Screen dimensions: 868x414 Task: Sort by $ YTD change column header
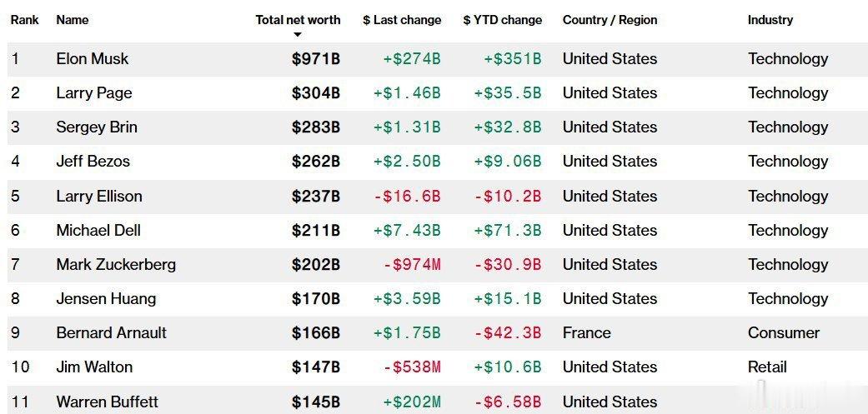tap(502, 20)
